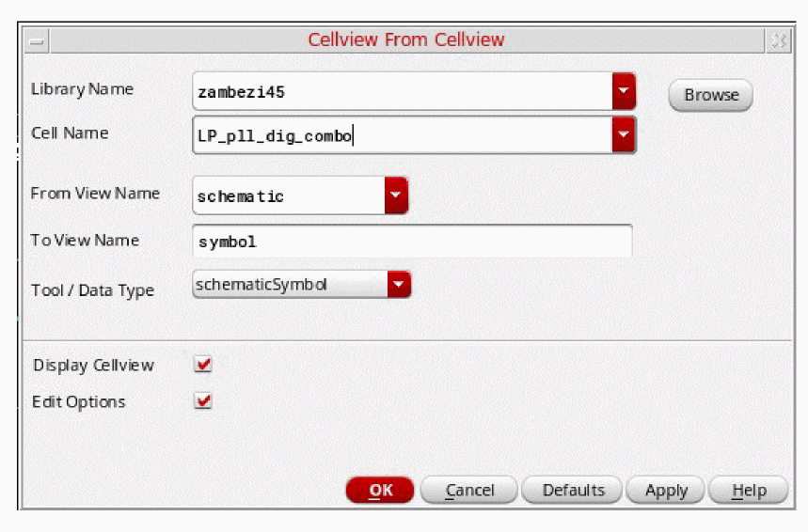
Task: Click the To View Name field
Action: coord(412,241)
